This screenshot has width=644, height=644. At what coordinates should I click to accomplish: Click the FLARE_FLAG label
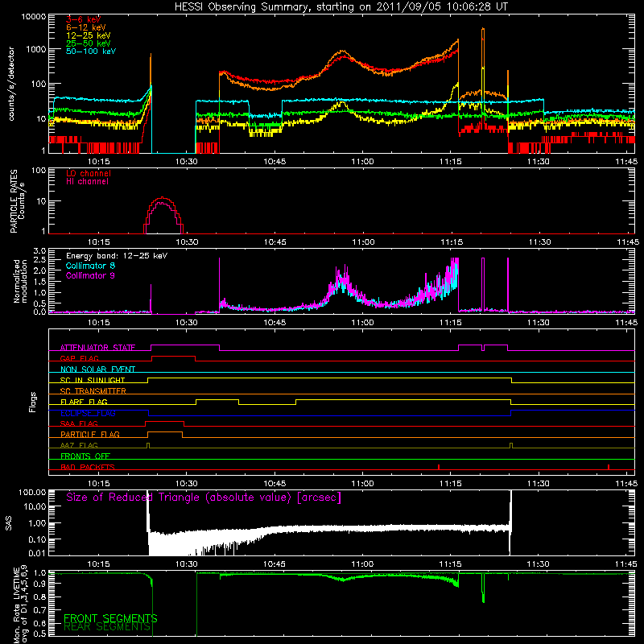[84, 402]
